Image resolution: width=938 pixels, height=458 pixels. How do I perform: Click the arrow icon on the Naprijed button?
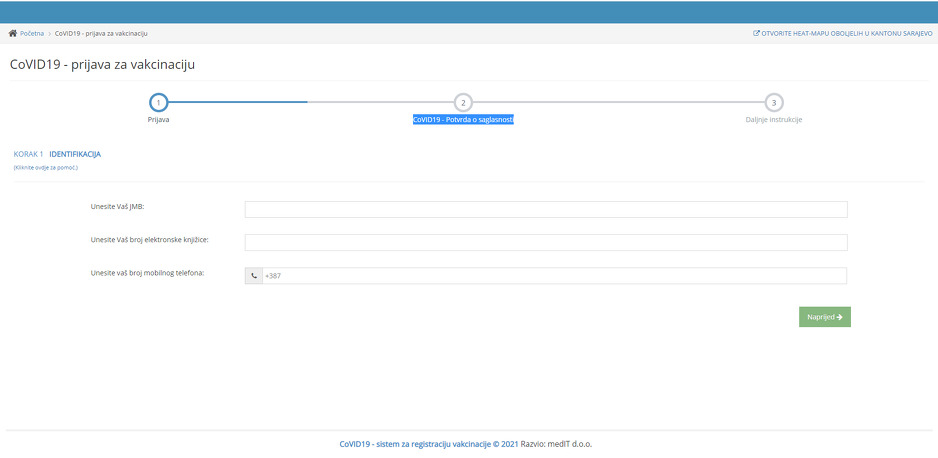(839, 317)
